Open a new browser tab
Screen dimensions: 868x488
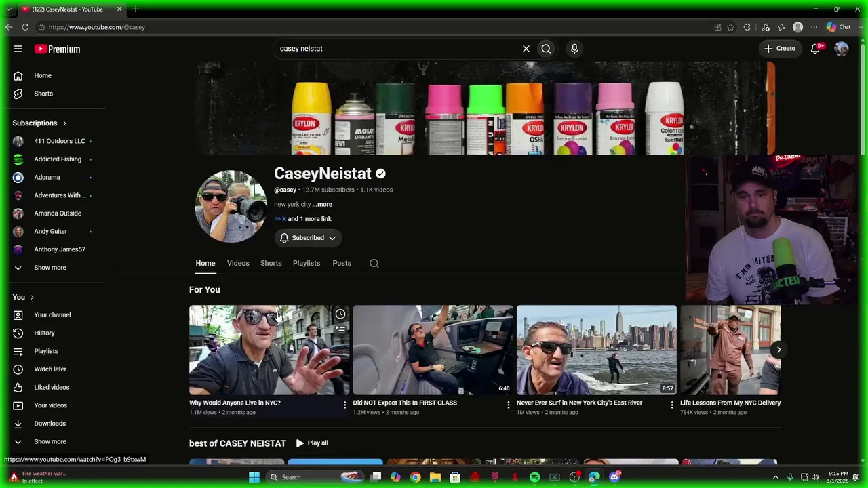136,9
